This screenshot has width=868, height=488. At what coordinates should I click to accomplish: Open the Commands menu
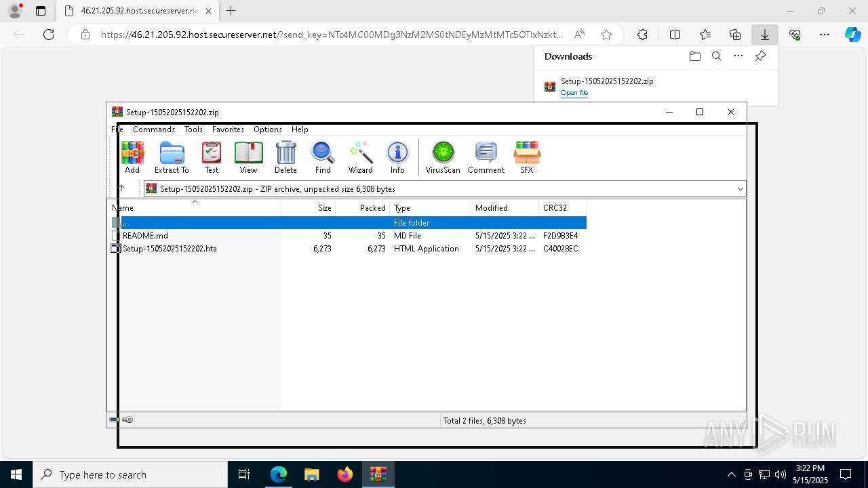point(154,129)
